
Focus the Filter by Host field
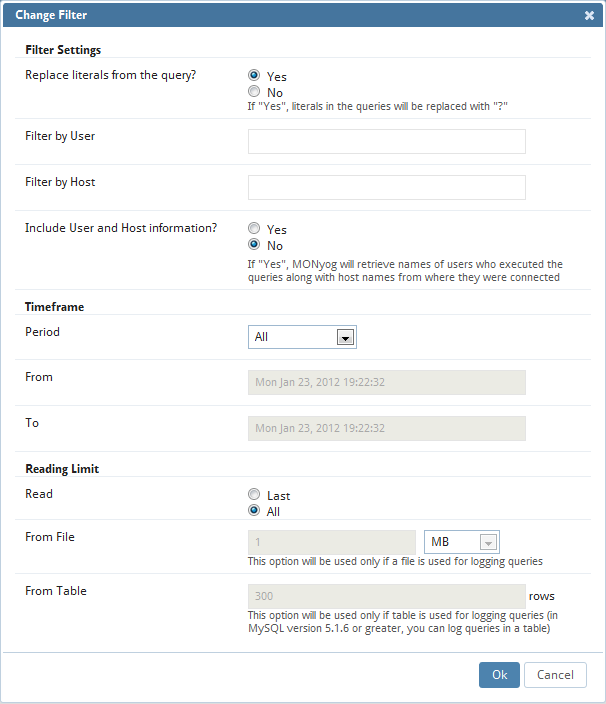pos(386,187)
